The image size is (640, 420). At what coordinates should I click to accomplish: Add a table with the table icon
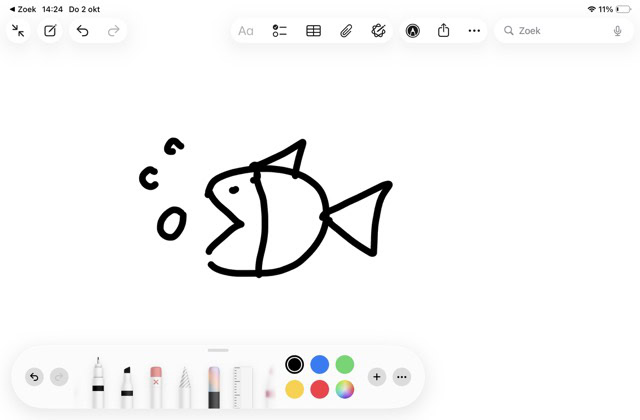click(x=313, y=31)
